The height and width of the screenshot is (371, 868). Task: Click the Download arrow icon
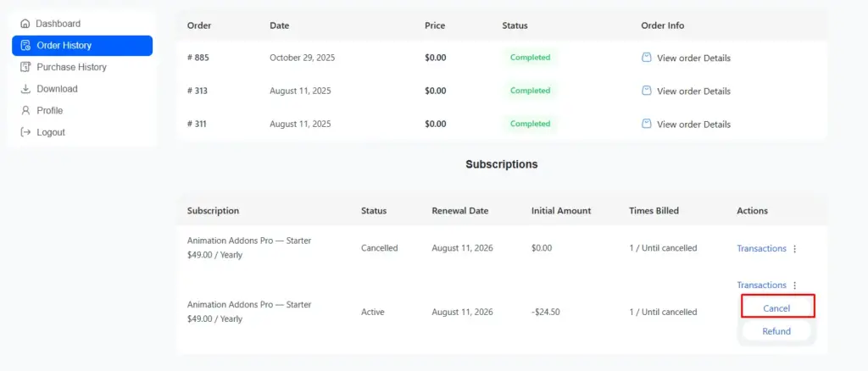click(x=25, y=89)
